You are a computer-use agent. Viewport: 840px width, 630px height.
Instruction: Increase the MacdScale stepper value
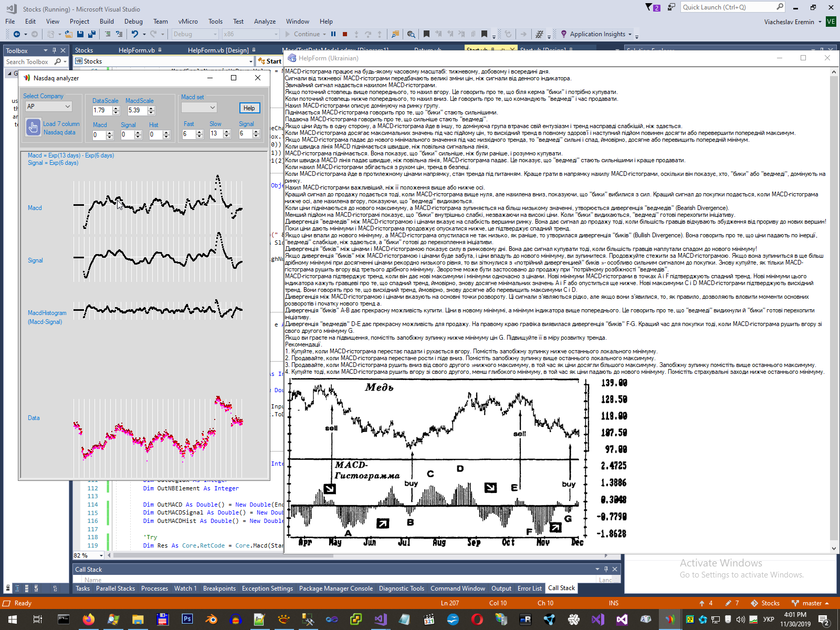(x=151, y=108)
